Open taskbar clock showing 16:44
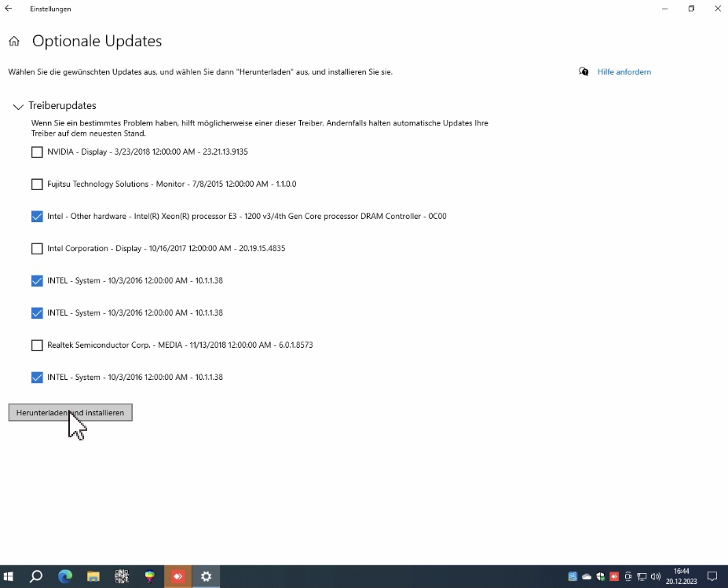This screenshot has height=588, width=728. (x=681, y=576)
